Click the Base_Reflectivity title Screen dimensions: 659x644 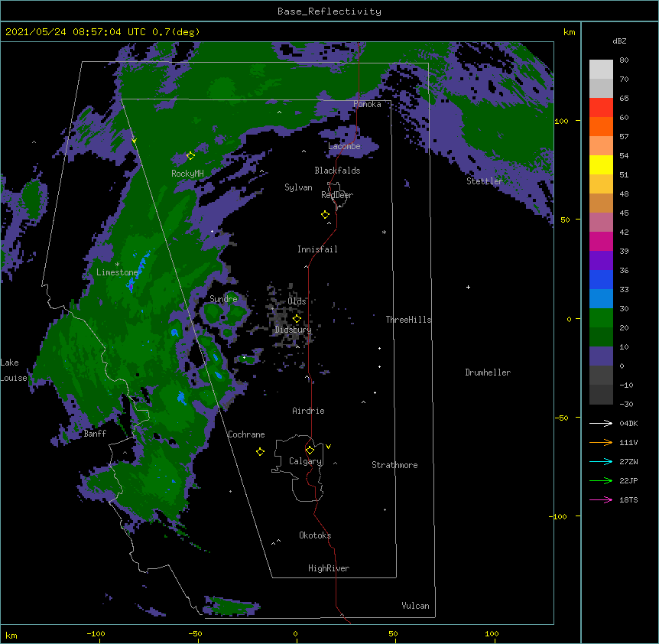coord(329,11)
